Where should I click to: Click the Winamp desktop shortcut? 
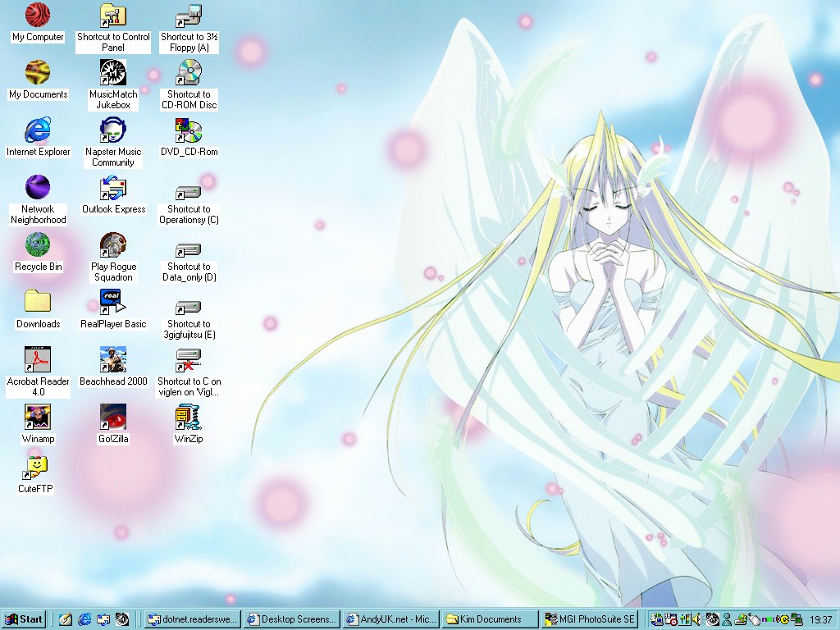point(38,418)
